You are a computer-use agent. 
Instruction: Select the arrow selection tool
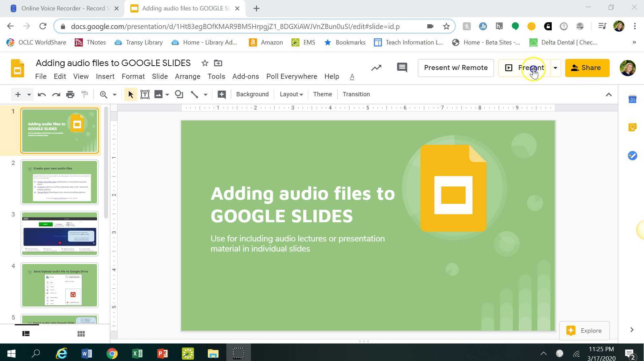point(130,94)
